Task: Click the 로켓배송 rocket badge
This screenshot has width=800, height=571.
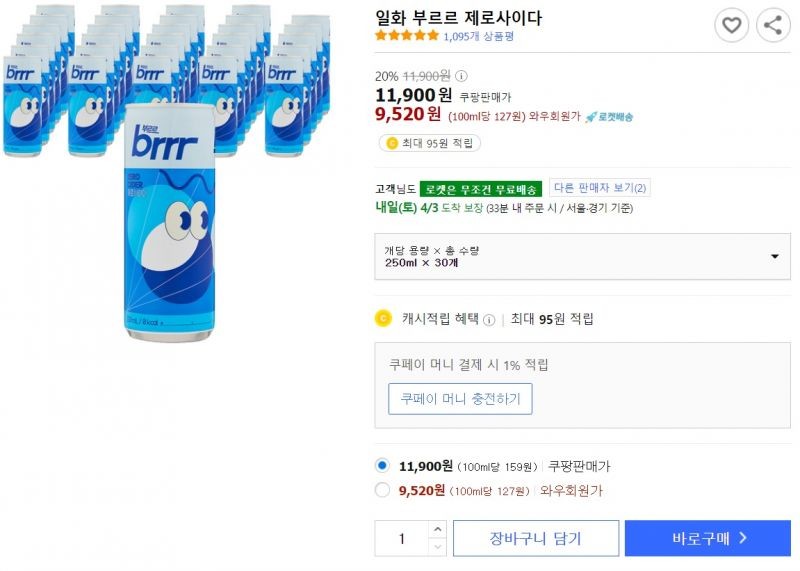Action: tap(609, 117)
